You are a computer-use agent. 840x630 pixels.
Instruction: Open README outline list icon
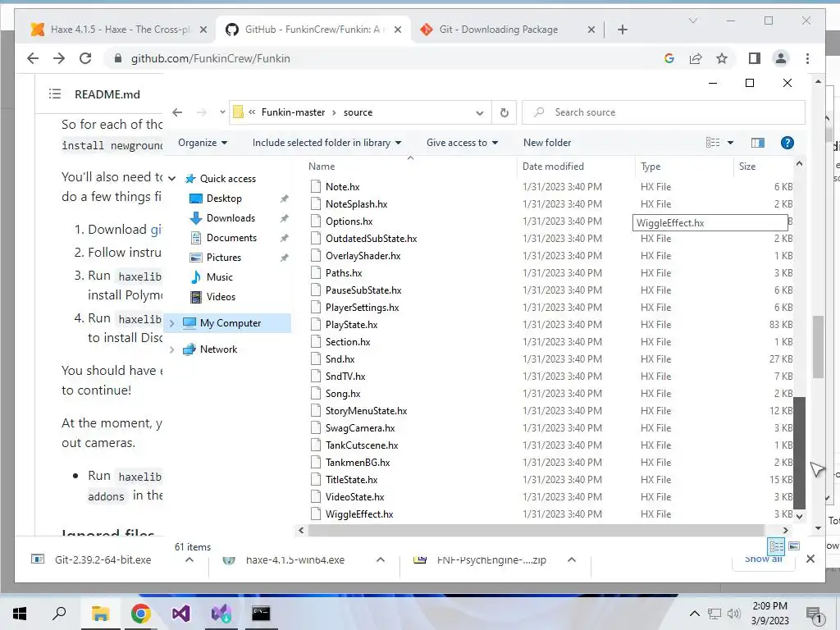pos(55,94)
